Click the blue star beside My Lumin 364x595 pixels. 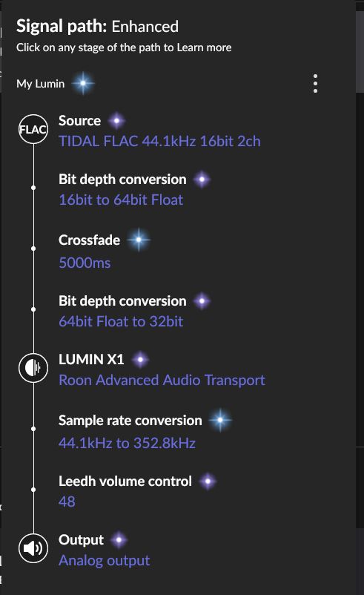pyautogui.click(x=83, y=83)
